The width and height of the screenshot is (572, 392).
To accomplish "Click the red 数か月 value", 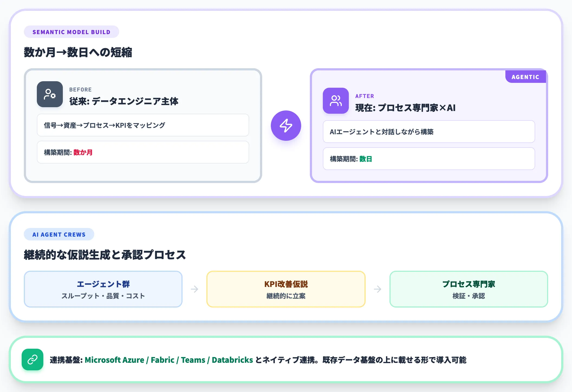I will (83, 152).
